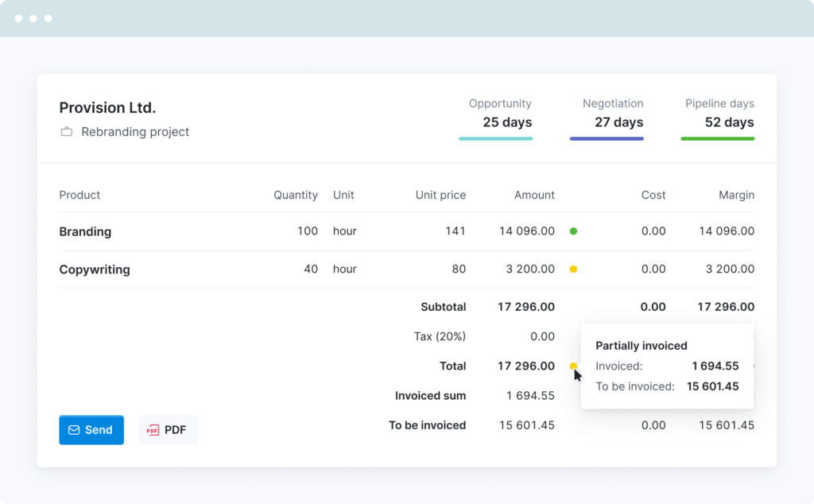The height and width of the screenshot is (504, 814).
Task: Select the Copywriting product name
Action: [95, 269]
